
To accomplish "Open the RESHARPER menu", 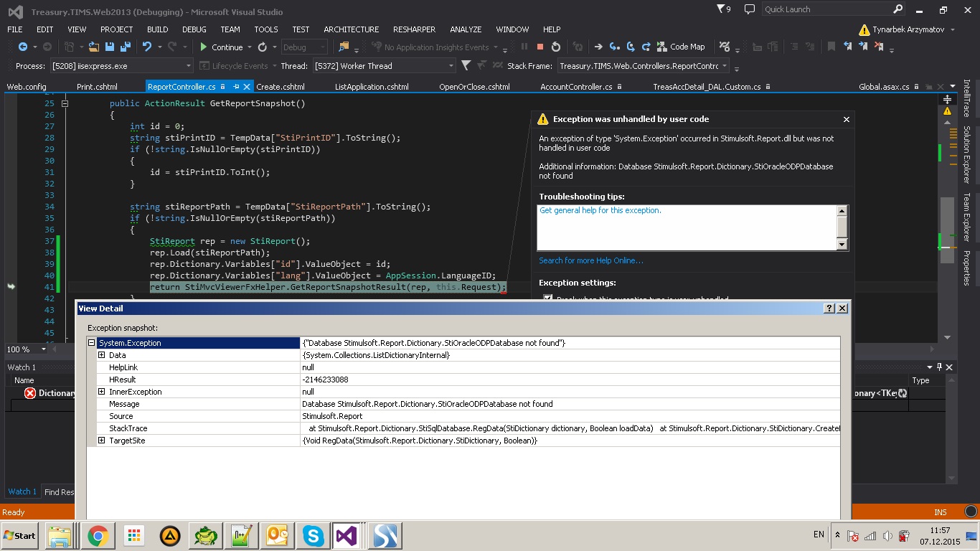I will pyautogui.click(x=414, y=29).
